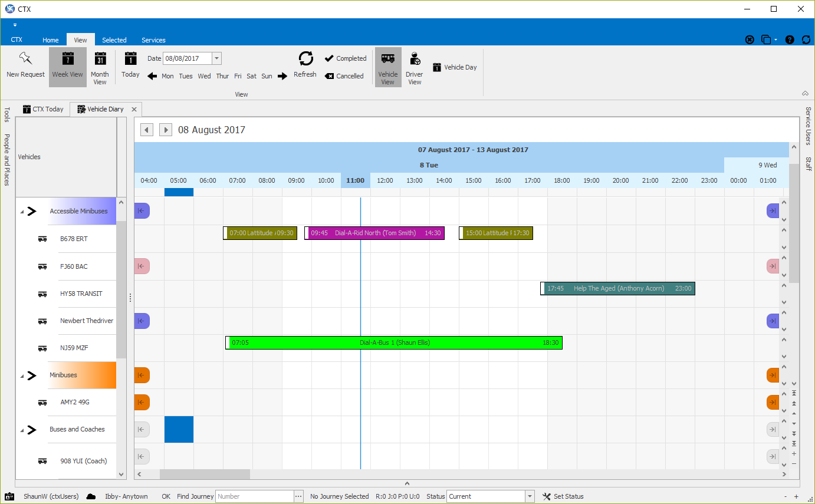Viewport: 815px width, 504px height.
Task: Open the 15:00 Lattitude booking
Action: click(x=496, y=233)
